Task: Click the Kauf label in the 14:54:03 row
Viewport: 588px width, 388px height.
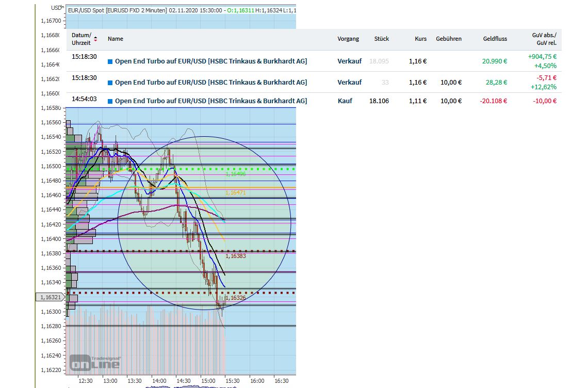Action: 345,101
